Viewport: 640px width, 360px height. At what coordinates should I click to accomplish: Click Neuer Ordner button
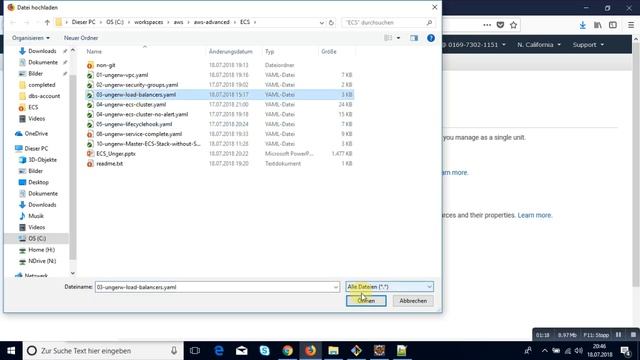click(81, 38)
